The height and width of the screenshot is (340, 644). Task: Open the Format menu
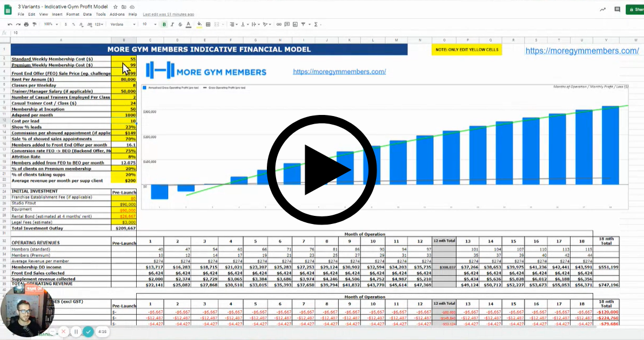73,15
